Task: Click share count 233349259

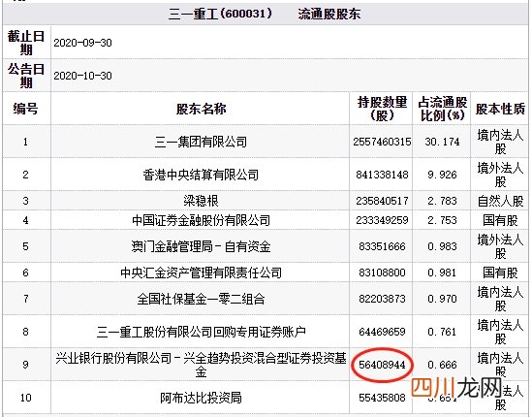Action: point(382,220)
